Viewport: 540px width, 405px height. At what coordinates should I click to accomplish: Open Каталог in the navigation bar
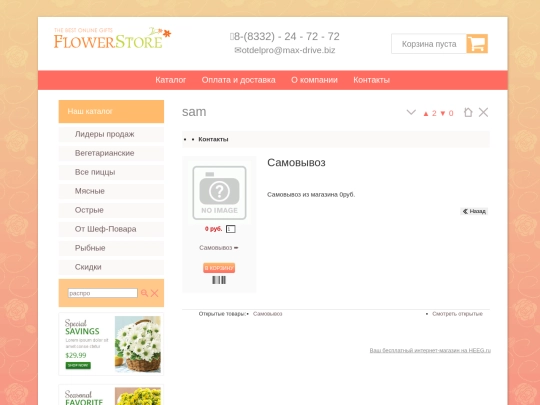point(170,80)
